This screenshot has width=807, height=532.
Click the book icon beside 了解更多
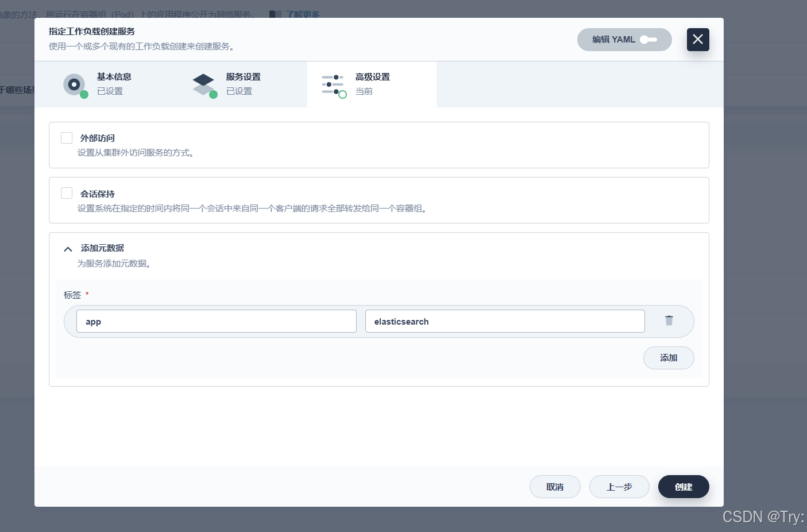275,14
